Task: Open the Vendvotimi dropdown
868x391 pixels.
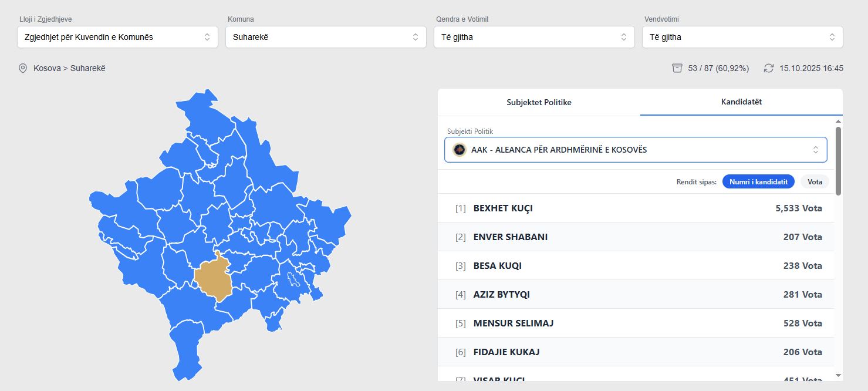Action: [x=742, y=37]
